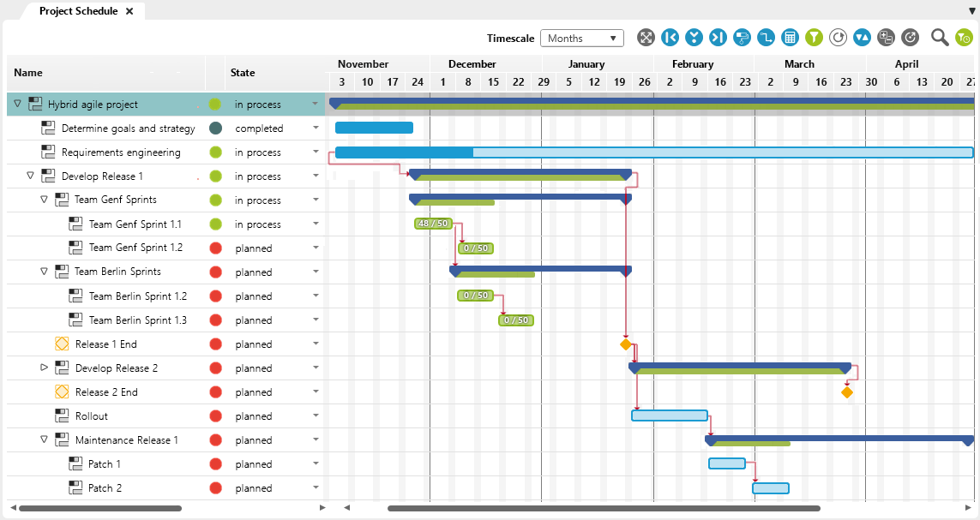Click the Hybrid agile project icon
This screenshot has width=980, height=520.
[x=36, y=104]
